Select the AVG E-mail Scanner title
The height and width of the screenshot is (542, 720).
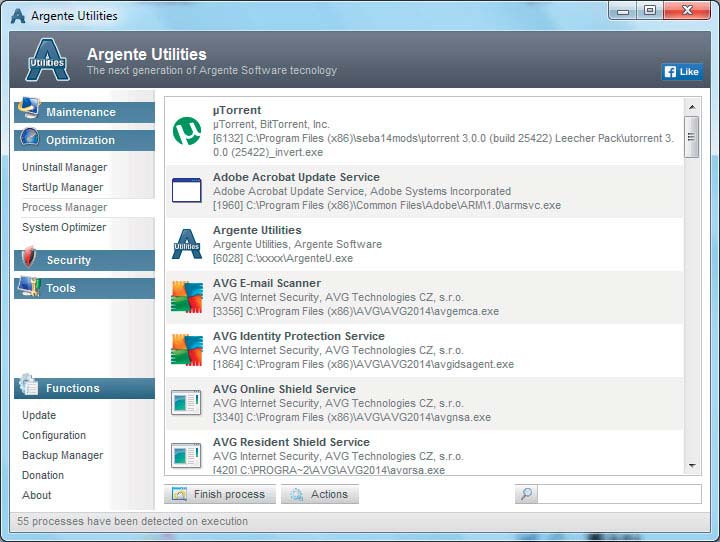click(x=267, y=283)
